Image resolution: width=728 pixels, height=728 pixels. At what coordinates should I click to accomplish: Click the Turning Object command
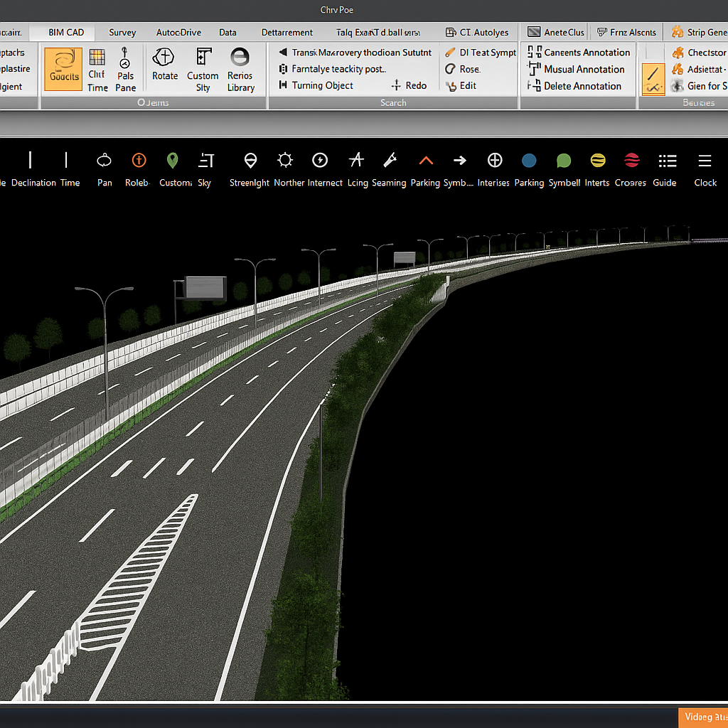[322, 85]
